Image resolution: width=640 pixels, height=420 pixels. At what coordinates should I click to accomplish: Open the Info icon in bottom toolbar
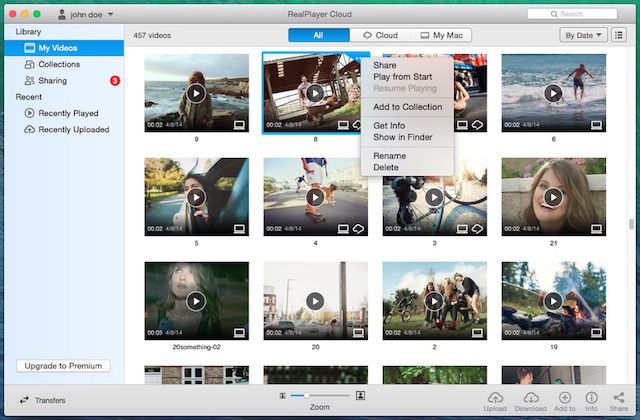point(591,398)
